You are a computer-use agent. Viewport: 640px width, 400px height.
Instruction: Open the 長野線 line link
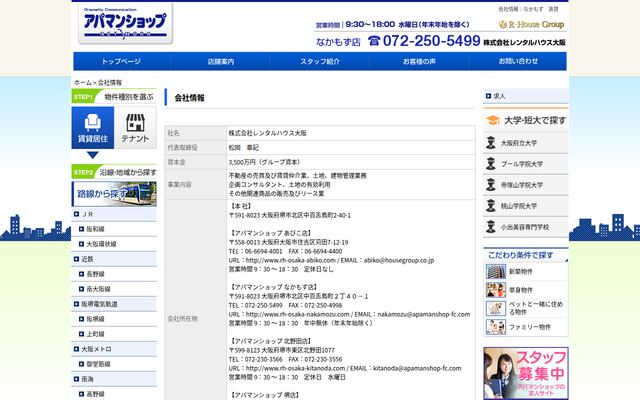tap(96, 274)
